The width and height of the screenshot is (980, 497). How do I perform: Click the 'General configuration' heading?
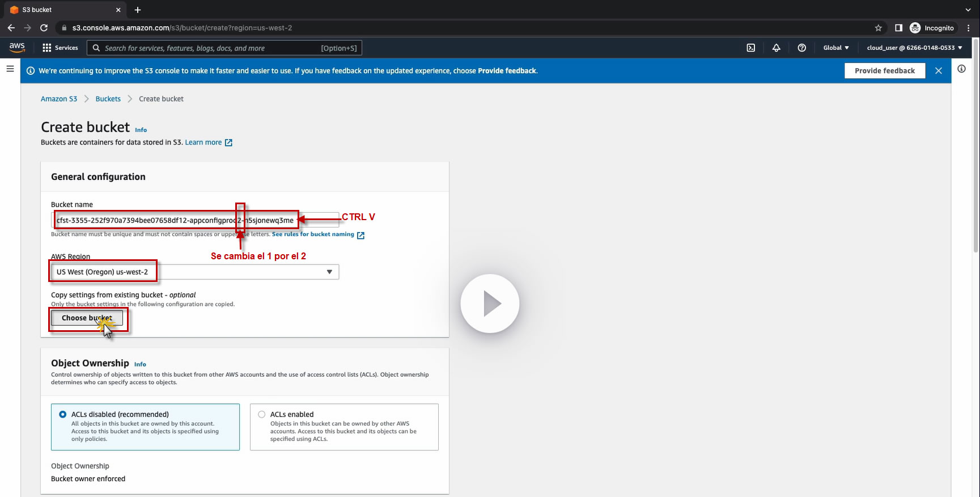click(x=98, y=177)
